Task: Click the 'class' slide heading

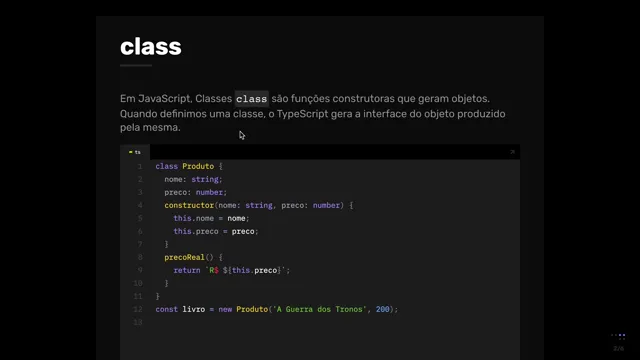Action: tap(151, 47)
